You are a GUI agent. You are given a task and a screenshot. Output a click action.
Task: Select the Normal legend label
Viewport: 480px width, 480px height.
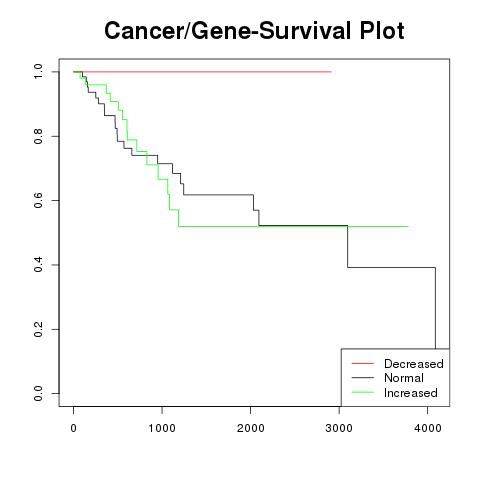[x=404, y=378]
